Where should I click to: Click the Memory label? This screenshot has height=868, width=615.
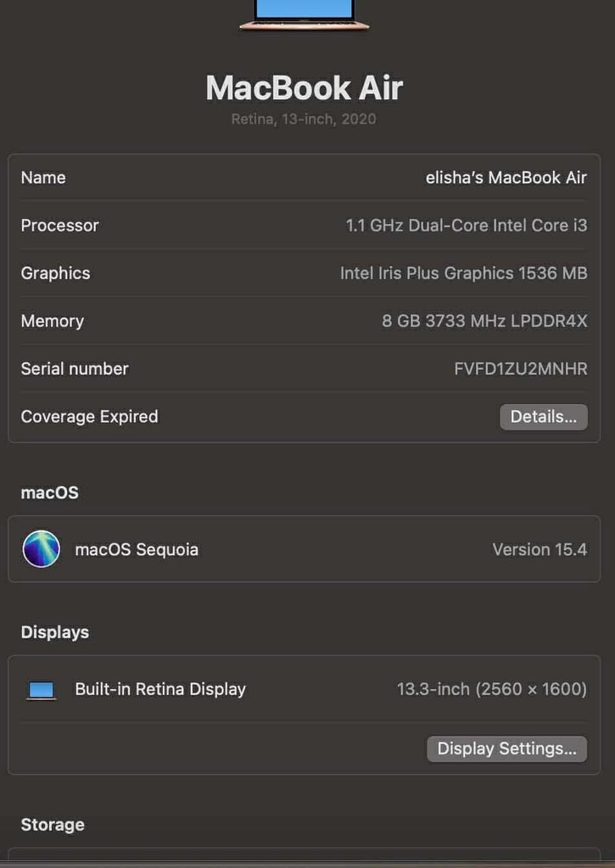point(53,321)
